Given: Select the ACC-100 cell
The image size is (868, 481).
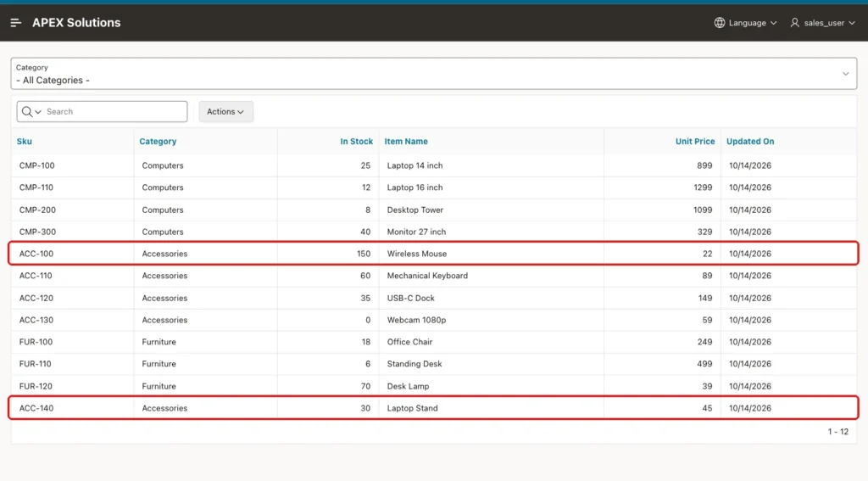Looking at the screenshot, I should (x=73, y=254).
